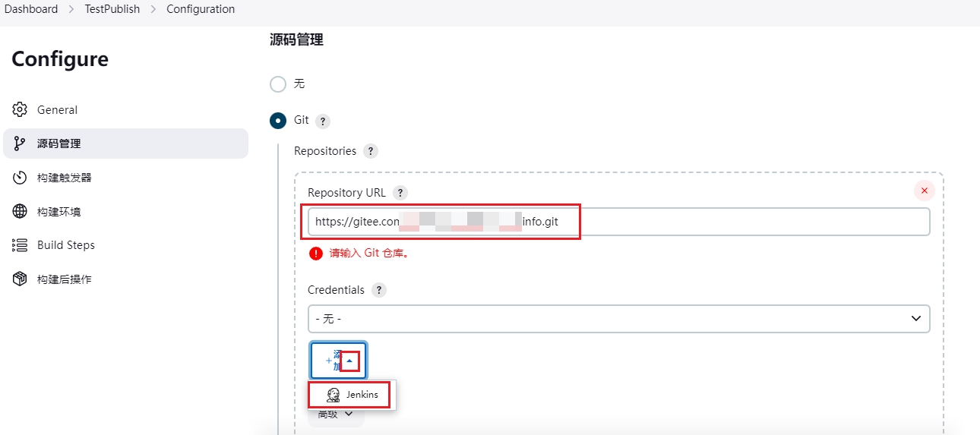
Task: Expand the 高级 advanced section
Action: click(x=336, y=415)
